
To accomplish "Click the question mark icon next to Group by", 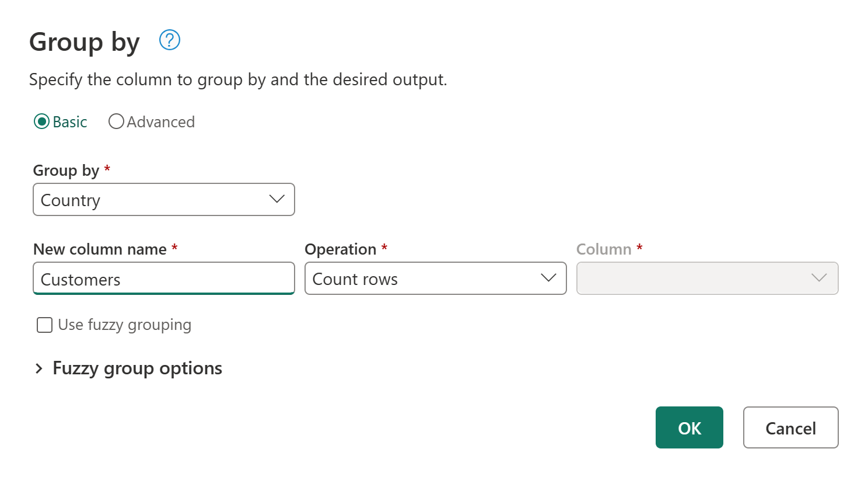I will point(169,40).
